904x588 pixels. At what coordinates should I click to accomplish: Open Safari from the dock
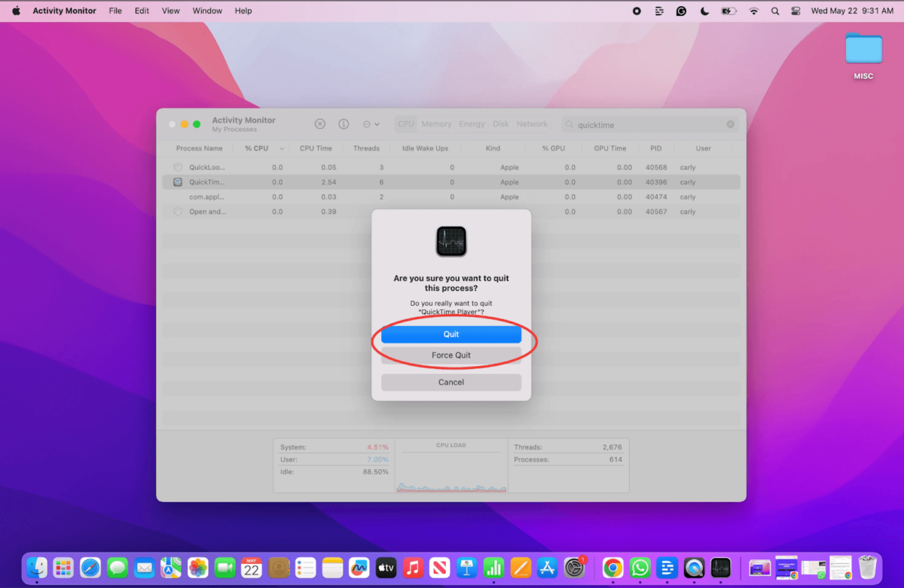click(x=90, y=568)
